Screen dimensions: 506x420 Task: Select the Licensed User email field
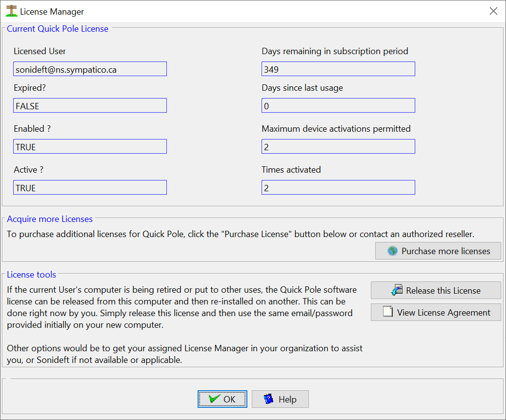[x=90, y=69]
